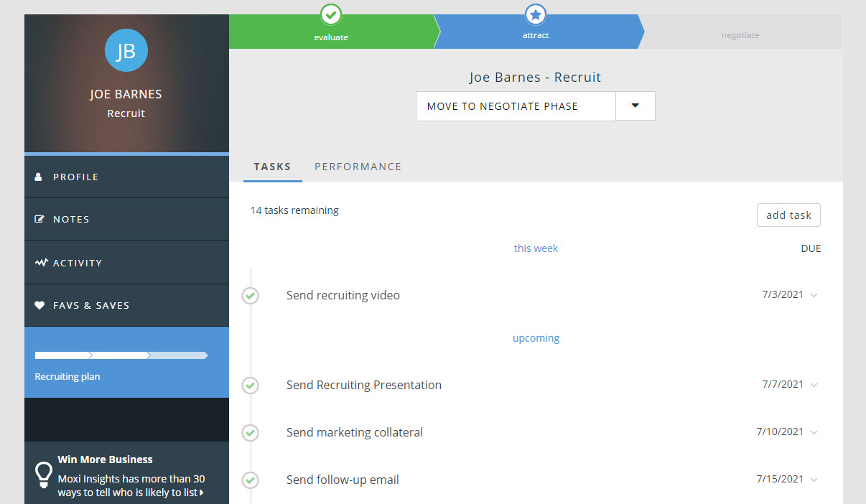Click the Favs & Saves heart icon
Image resolution: width=866 pixels, height=504 pixels.
click(x=39, y=305)
